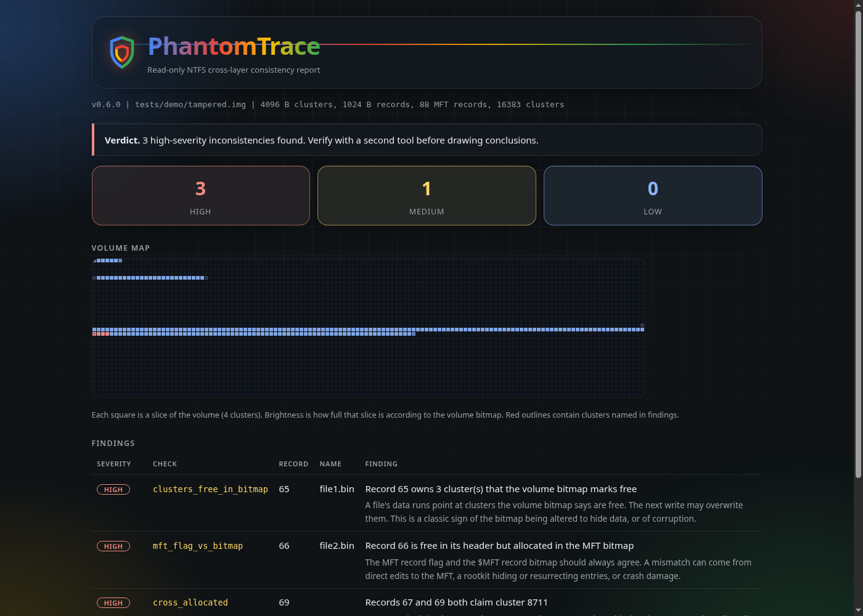Click the FINDING column header

[x=381, y=464]
